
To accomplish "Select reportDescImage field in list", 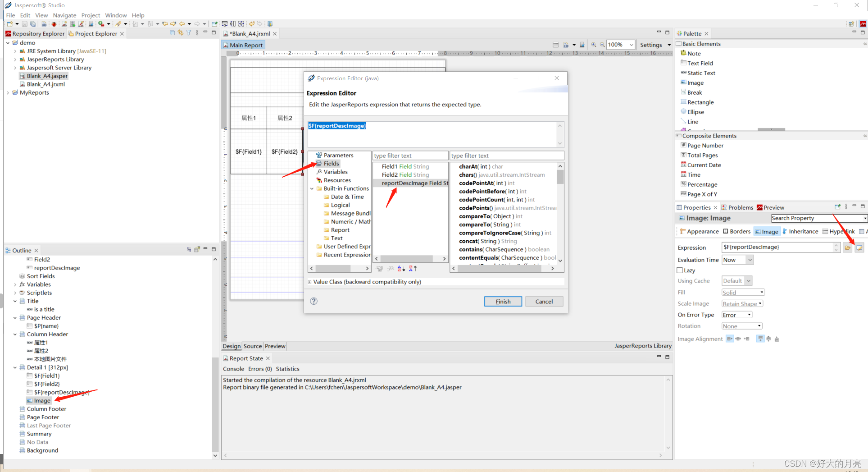I will click(x=411, y=183).
